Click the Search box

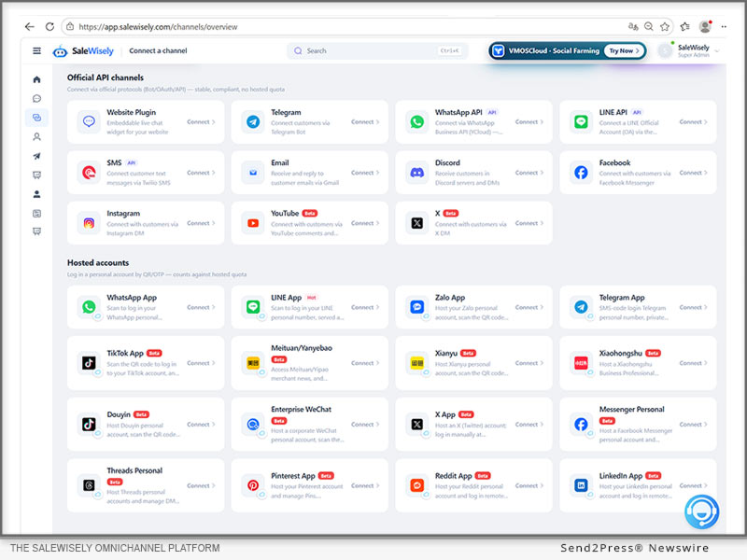click(377, 50)
